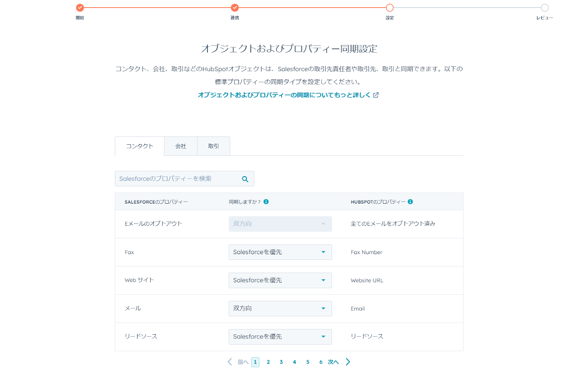Click メール property name
Screen dimensions: 578x392
(x=133, y=308)
